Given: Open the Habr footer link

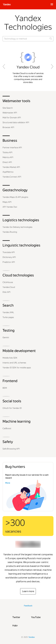Looking at the screenshot, I should [x=15, y=625].
